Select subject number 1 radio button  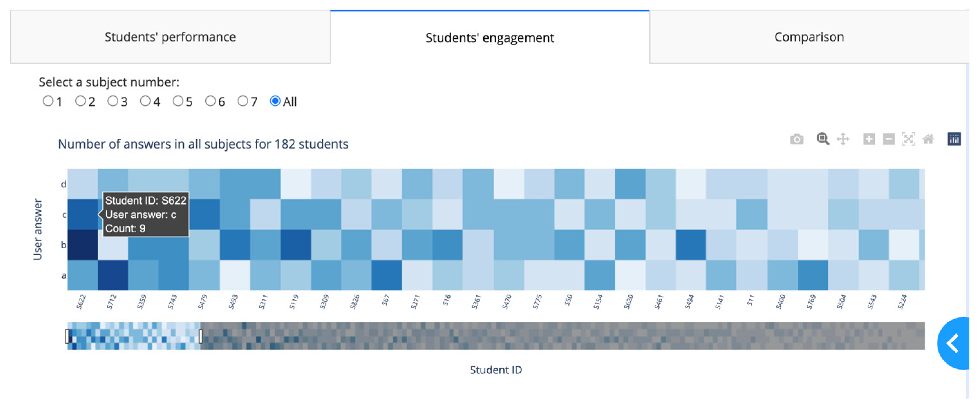pos(48,101)
